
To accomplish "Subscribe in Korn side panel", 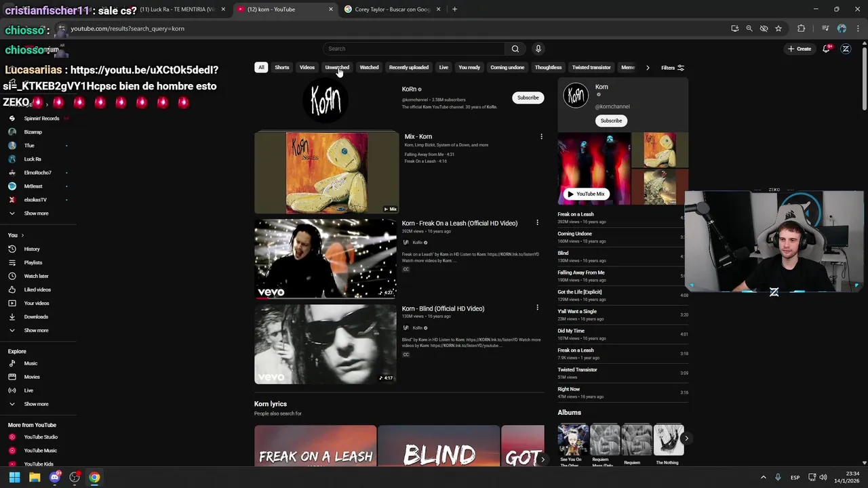I will [611, 121].
